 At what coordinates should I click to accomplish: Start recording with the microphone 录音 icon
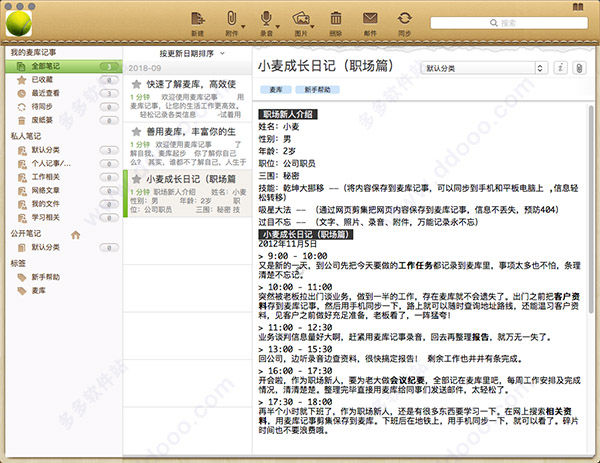pos(266,18)
